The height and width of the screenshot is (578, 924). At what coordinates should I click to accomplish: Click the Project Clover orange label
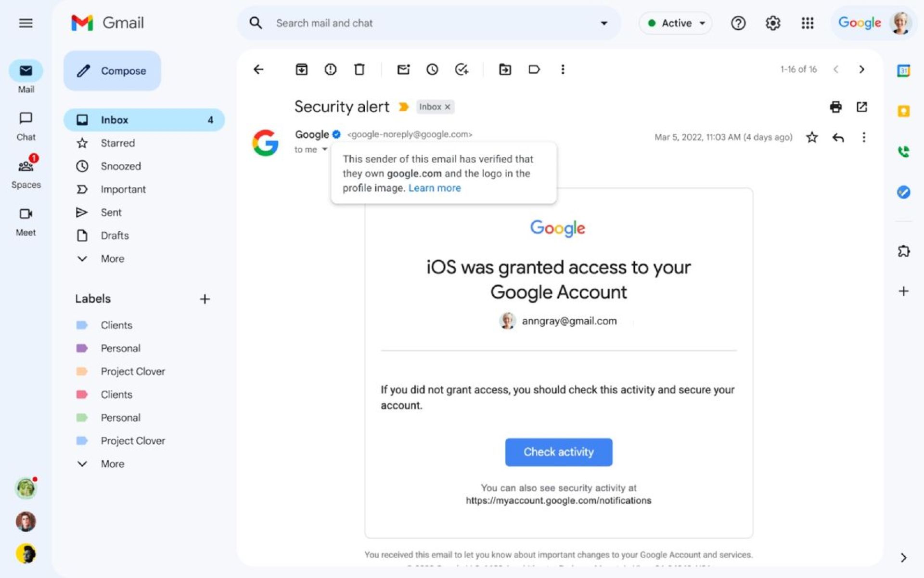[x=133, y=371]
